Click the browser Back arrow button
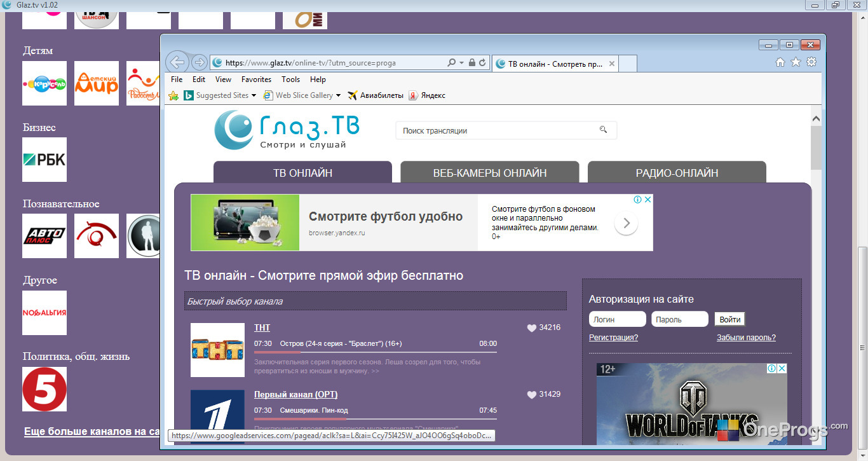This screenshot has height=461, width=868. 177,62
